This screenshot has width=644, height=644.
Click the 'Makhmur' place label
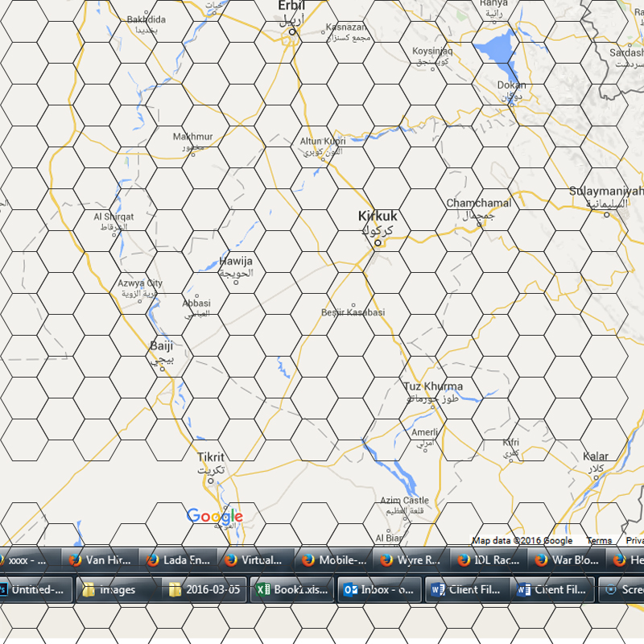[192, 137]
